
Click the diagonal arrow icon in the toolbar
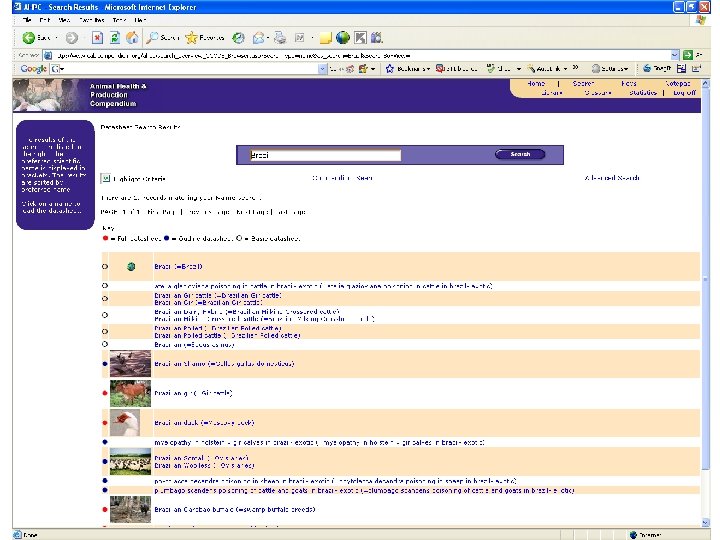coord(360,38)
